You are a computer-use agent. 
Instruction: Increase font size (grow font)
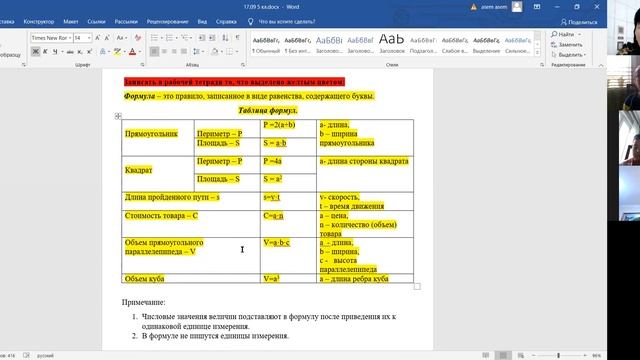click(98, 38)
